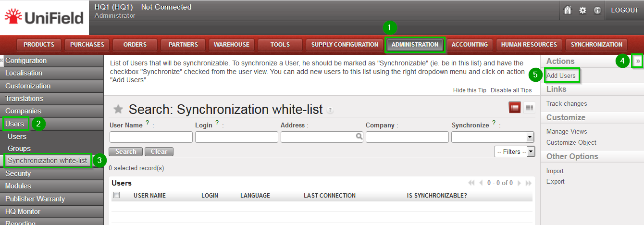
Task: Click into the User Name input field
Action: tap(151, 137)
